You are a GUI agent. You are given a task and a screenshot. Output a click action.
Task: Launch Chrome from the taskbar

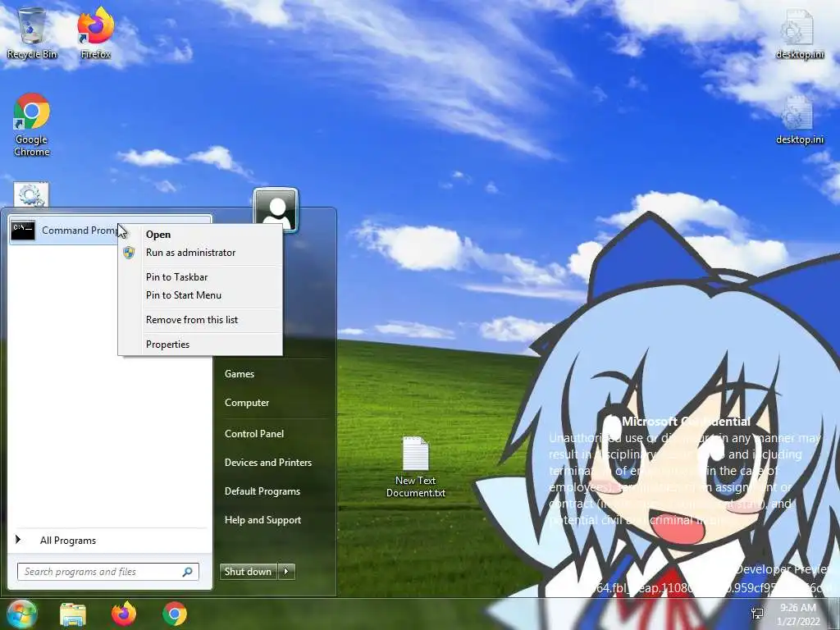pos(175,614)
